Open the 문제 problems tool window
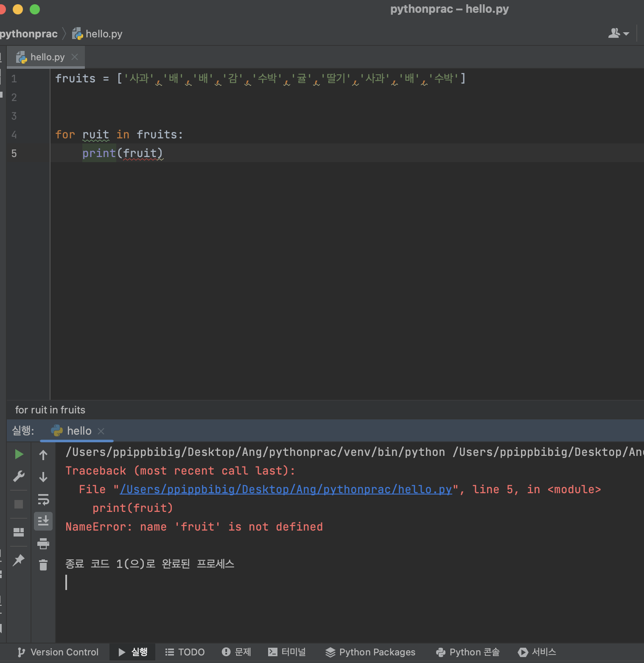Screen dimensions: 644x663 (x=236, y=652)
